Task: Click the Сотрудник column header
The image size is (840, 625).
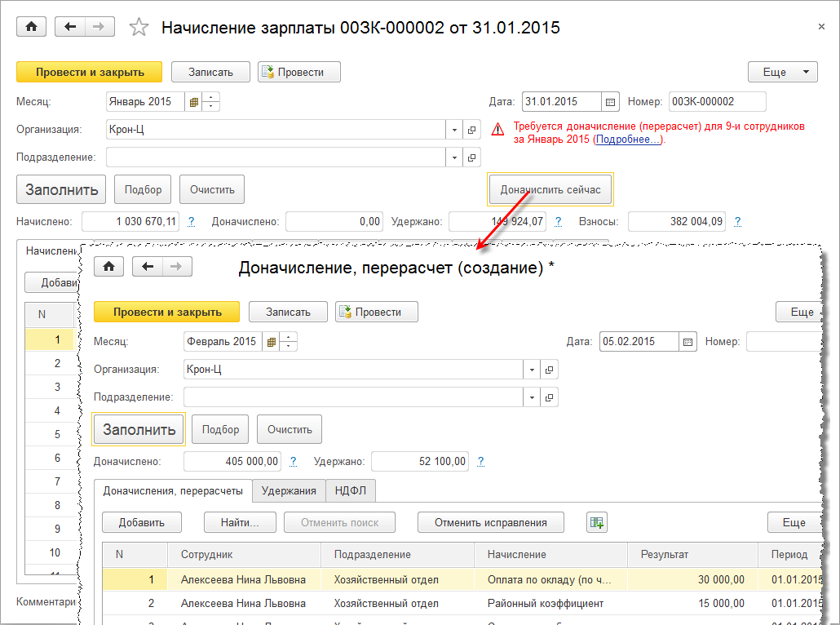Action: click(244, 554)
